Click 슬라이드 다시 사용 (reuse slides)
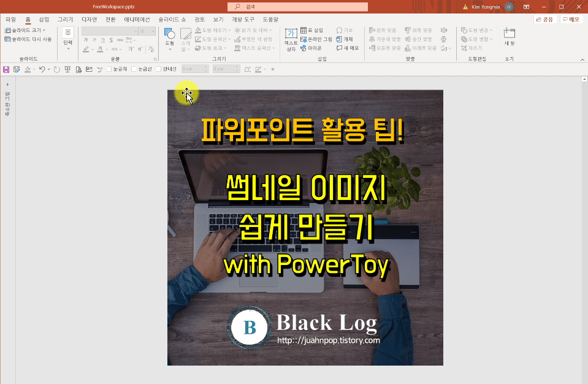Screen dimensions: 588x384 tap(28, 39)
